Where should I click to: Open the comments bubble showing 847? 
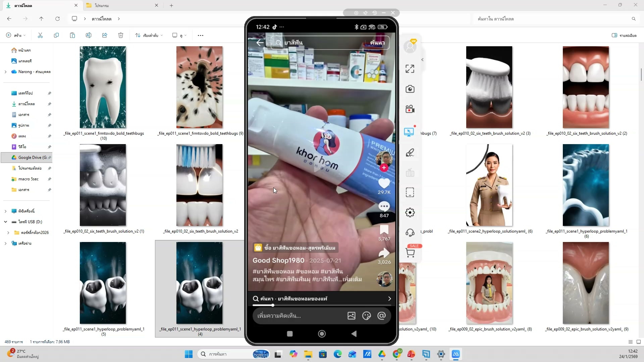click(x=384, y=206)
